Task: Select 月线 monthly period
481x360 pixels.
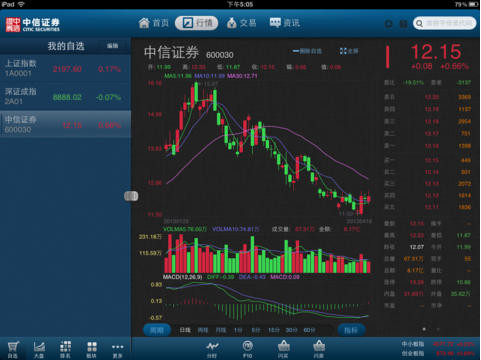Action: click(x=221, y=330)
